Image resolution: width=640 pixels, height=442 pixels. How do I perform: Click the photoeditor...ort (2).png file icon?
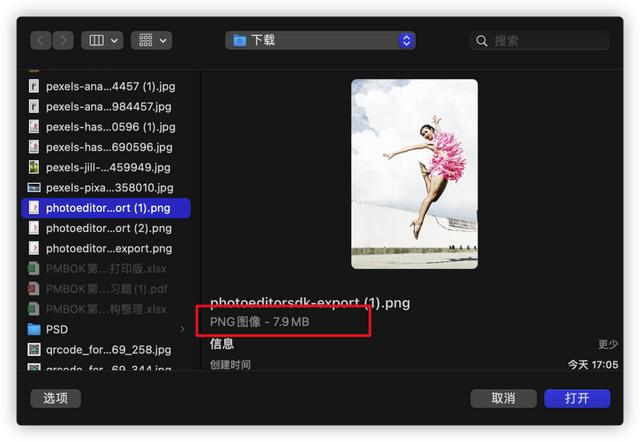click(34, 228)
